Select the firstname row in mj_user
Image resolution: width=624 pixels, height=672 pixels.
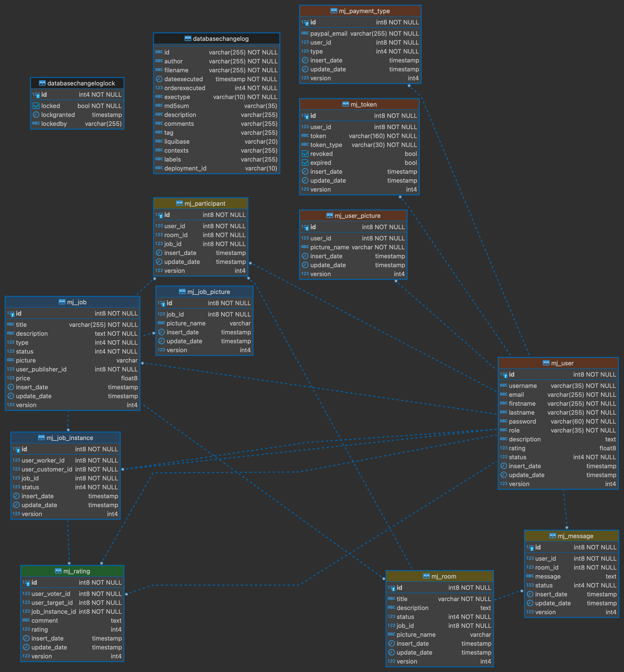coord(558,404)
